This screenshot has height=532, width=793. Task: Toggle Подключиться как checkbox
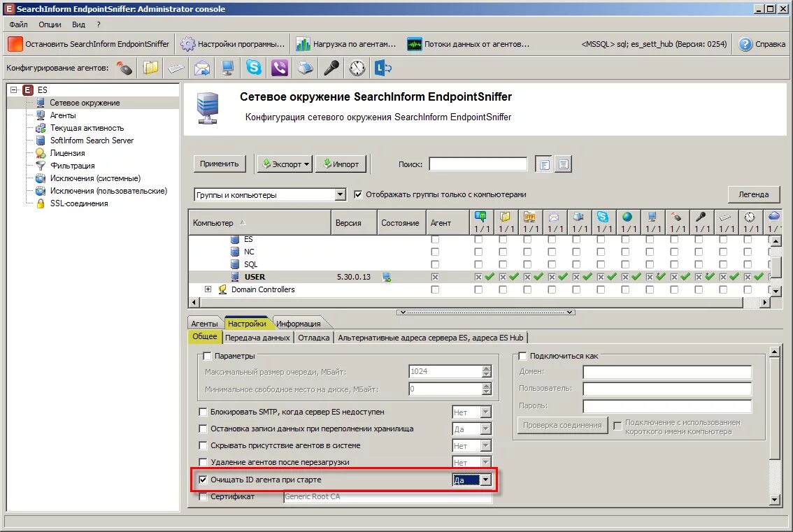[x=522, y=356]
